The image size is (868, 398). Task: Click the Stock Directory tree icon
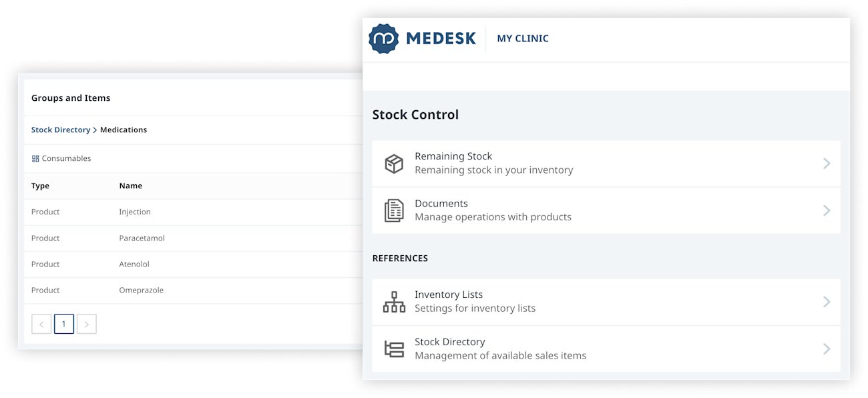pos(394,349)
